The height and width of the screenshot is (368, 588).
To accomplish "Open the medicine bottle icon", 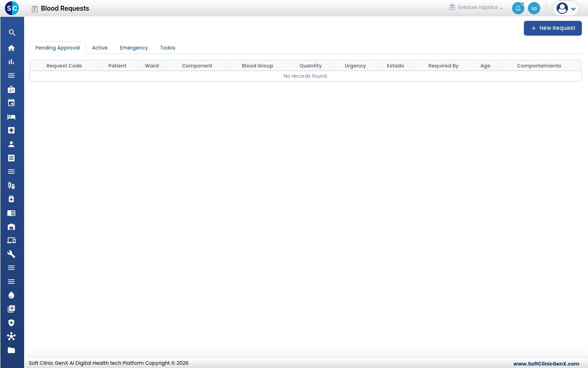I will coord(11,199).
